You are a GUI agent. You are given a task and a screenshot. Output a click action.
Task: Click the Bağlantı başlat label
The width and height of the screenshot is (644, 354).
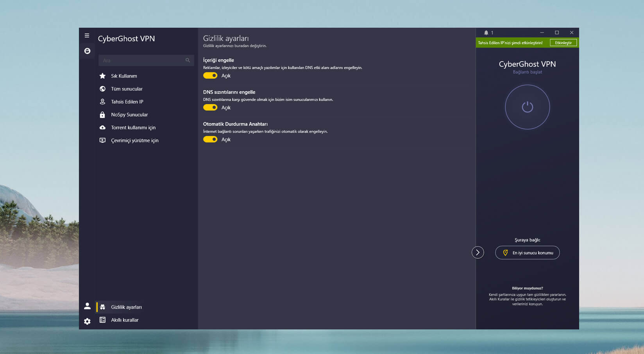527,72
